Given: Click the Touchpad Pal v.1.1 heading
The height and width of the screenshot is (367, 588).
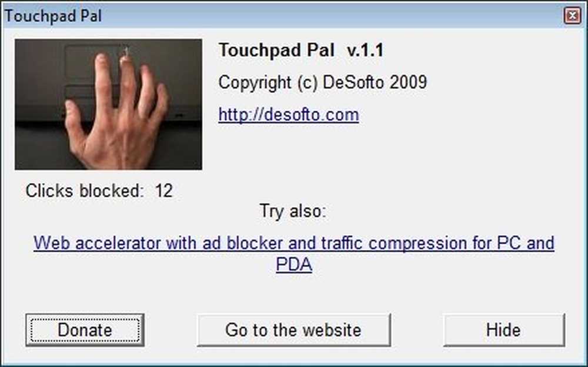Looking at the screenshot, I should click(x=301, y=50).
